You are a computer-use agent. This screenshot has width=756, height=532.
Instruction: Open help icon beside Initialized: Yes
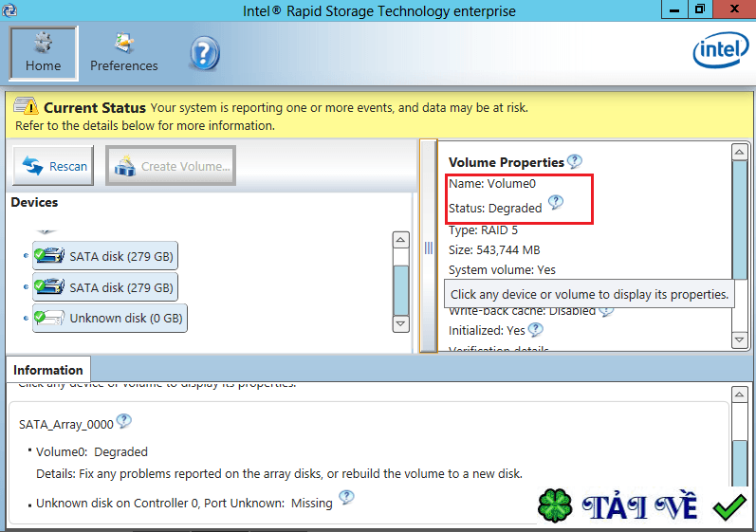coord(536,330)
